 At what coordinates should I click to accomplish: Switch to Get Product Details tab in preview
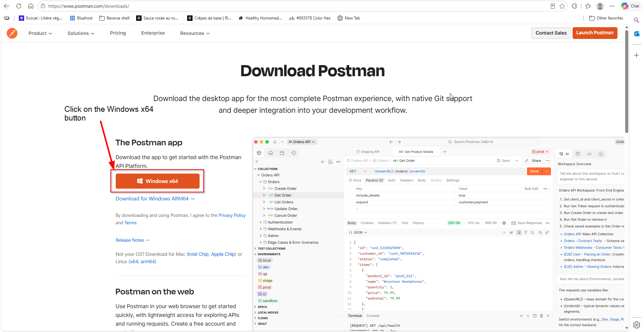click(416, 152)
